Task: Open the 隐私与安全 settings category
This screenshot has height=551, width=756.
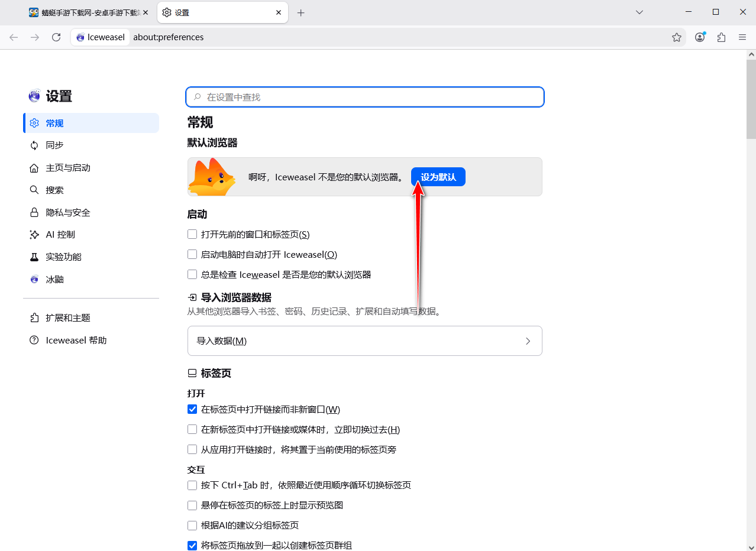Action: pos(91,212)
